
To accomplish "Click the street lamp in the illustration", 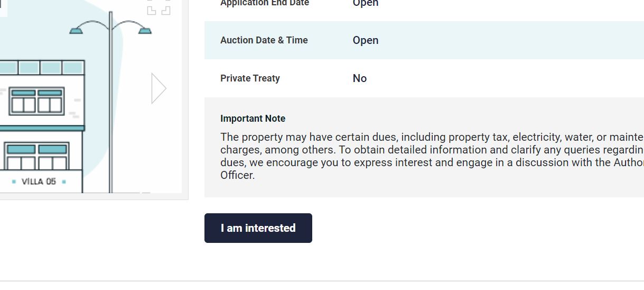I will (x=110, y=101).
